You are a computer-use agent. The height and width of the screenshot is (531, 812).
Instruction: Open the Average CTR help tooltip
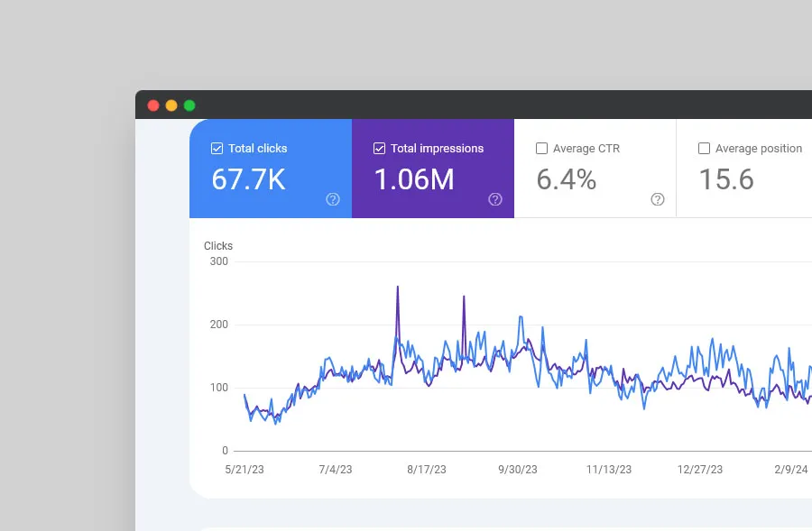tap(658, 199)
